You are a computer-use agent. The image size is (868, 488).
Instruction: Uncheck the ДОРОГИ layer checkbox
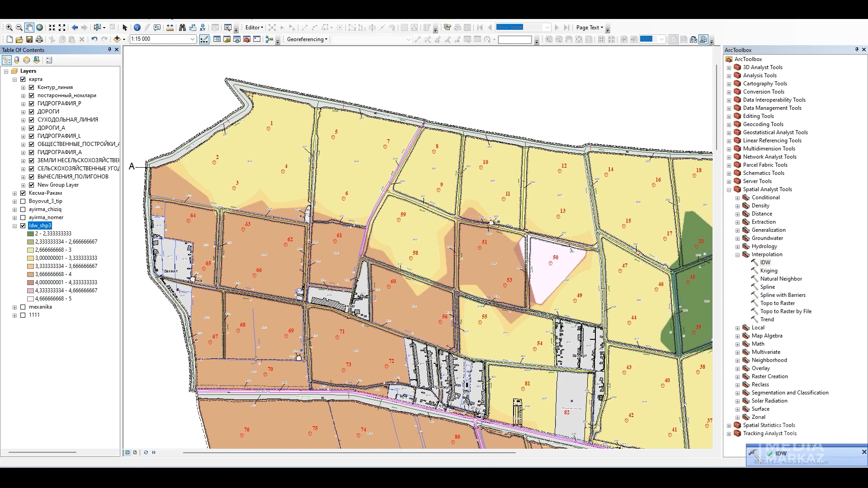[x=32, y=112]
